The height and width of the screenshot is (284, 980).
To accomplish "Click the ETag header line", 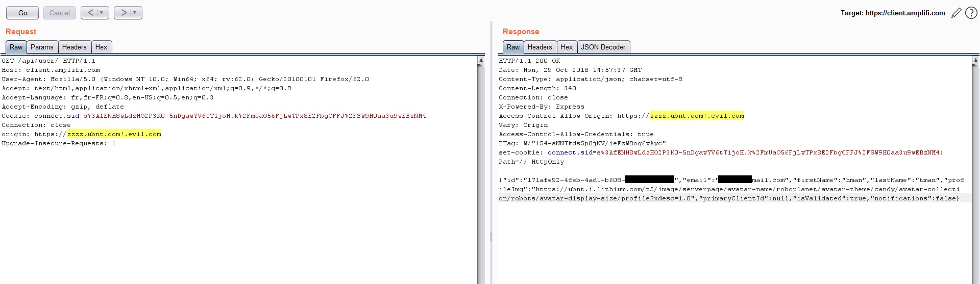I will pos(582,143).
